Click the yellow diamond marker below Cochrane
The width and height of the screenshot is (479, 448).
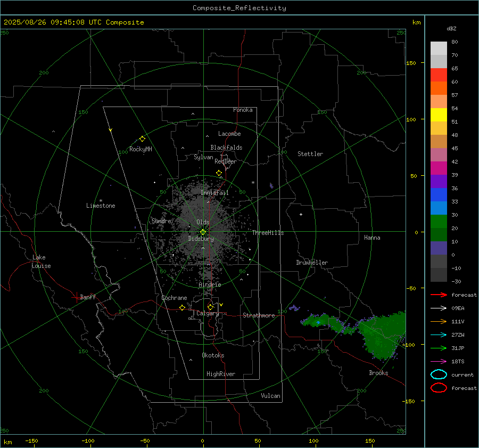pyautogui.click(x=182, y=308)
